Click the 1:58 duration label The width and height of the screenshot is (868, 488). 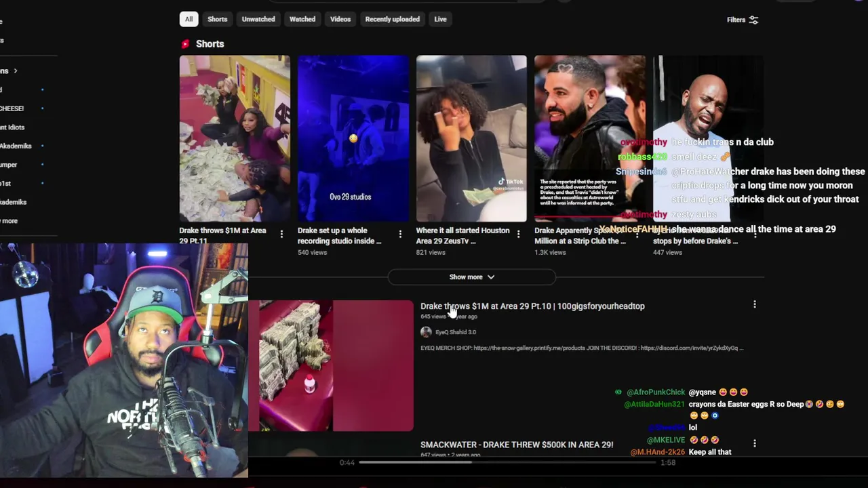point(668,462)
